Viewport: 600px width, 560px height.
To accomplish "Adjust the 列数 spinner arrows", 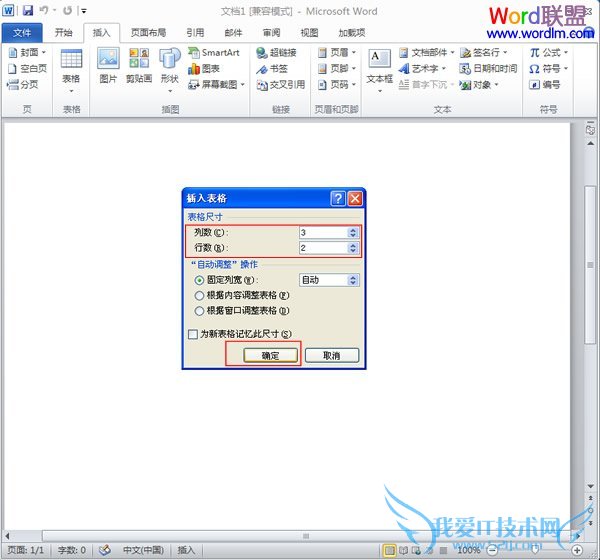I will [353, 232].
